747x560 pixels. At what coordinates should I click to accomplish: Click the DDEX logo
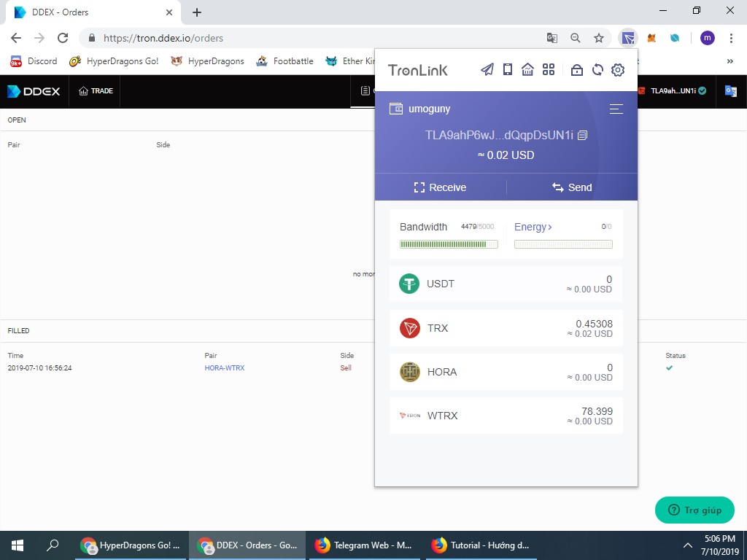[34, 91]
